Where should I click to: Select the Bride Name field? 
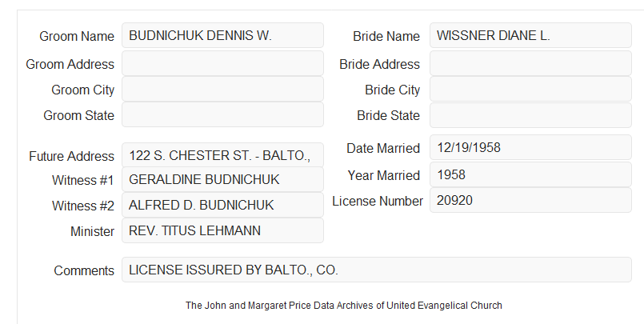pos(530,35)
